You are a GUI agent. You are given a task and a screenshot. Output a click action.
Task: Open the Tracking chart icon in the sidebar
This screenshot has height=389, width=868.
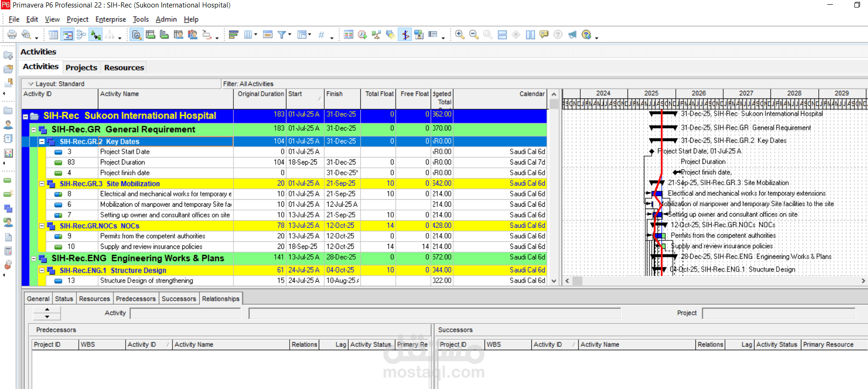point(8,153)
